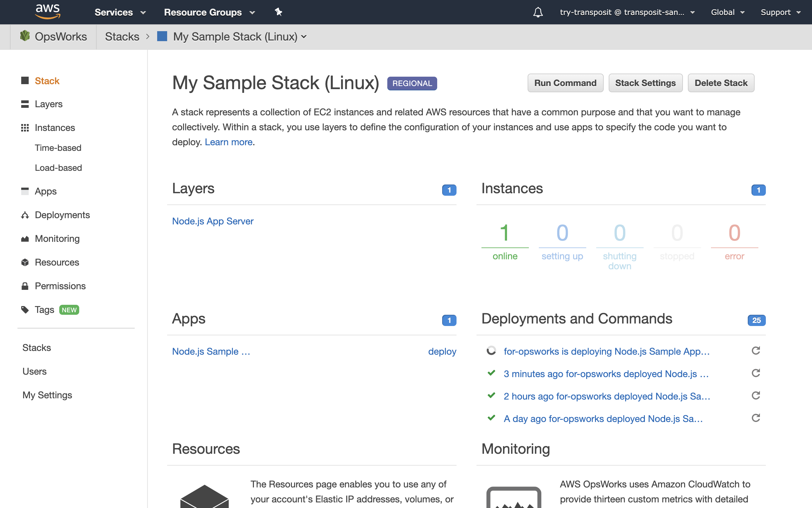Click repeat icon for A day ago deployment
This screenshot has height=508, width=812.
click(x=756, y=418)
